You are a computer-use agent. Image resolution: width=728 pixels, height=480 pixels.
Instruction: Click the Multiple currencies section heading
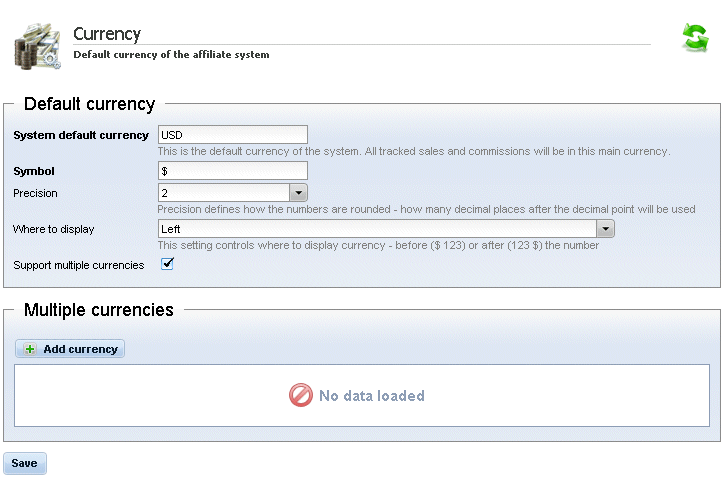[98, 310]
